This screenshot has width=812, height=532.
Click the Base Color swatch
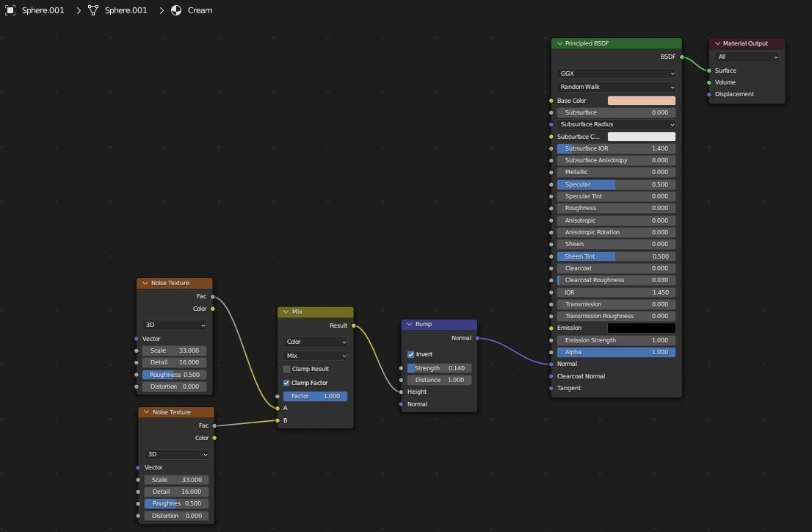[x=641, y=101]
